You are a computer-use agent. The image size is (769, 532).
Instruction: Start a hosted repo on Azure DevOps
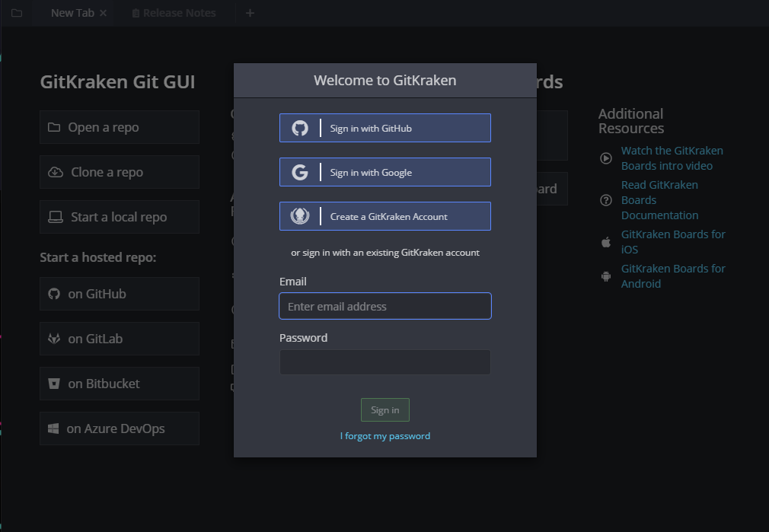click(x=120, y=428)
